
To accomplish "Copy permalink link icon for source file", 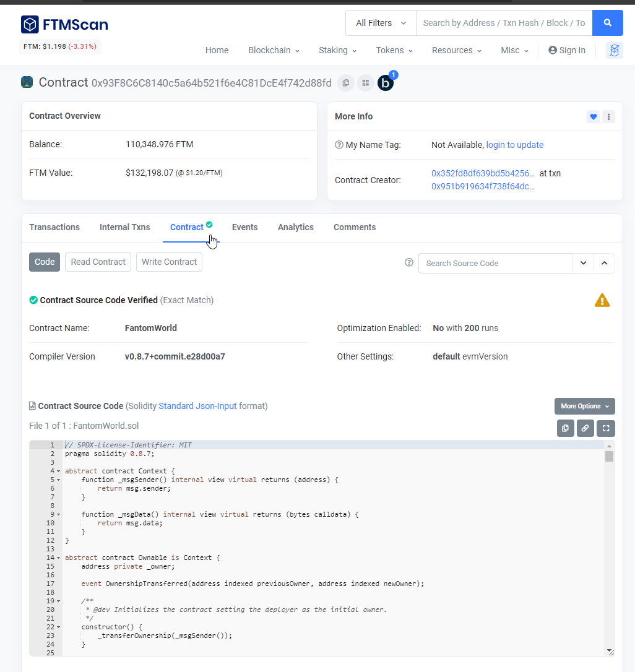I will [x=585, y=428].
